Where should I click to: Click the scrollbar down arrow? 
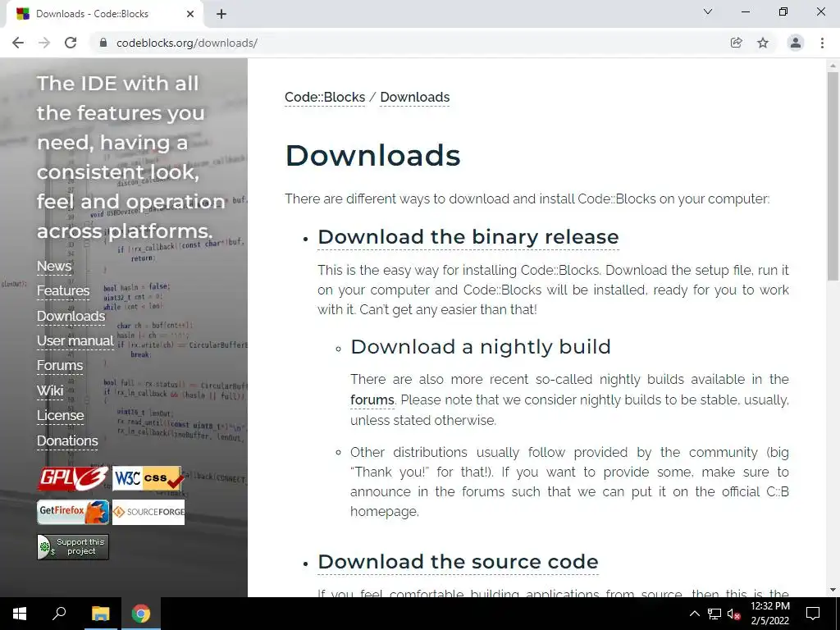[833, 590]
